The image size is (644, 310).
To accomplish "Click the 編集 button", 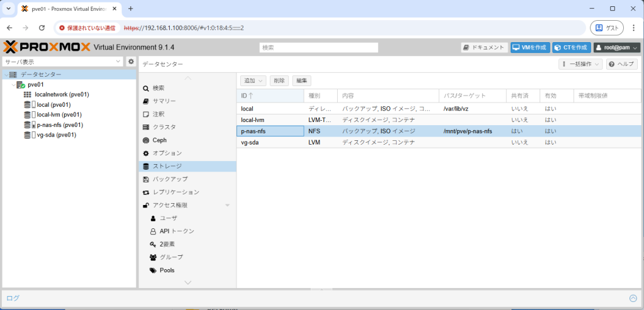I will click(302, 81).
